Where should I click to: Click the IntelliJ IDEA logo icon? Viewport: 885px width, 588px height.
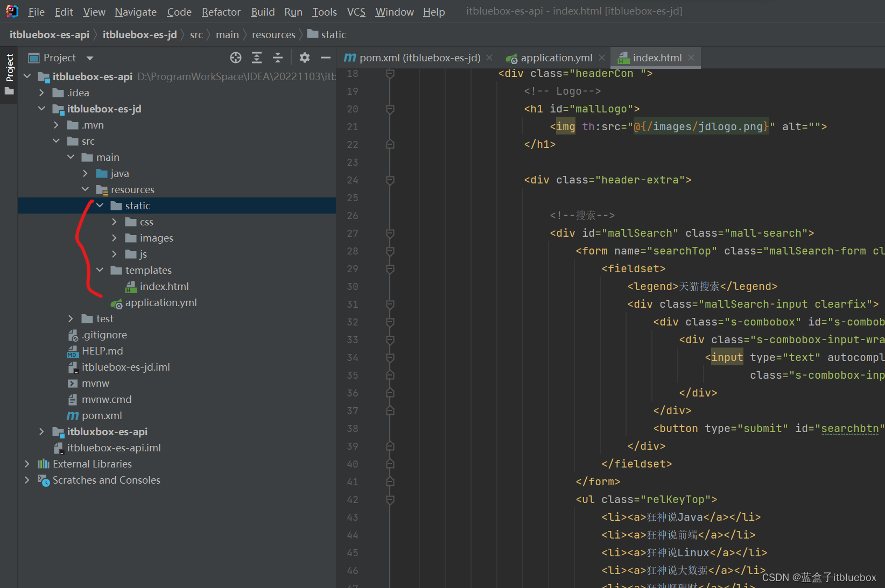[x=12, y=11]
